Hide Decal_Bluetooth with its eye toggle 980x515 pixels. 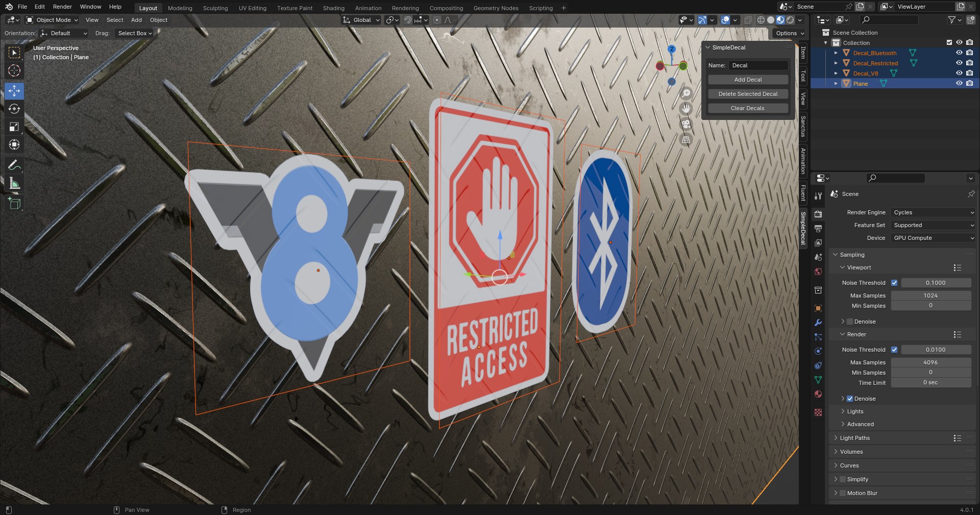960,53
